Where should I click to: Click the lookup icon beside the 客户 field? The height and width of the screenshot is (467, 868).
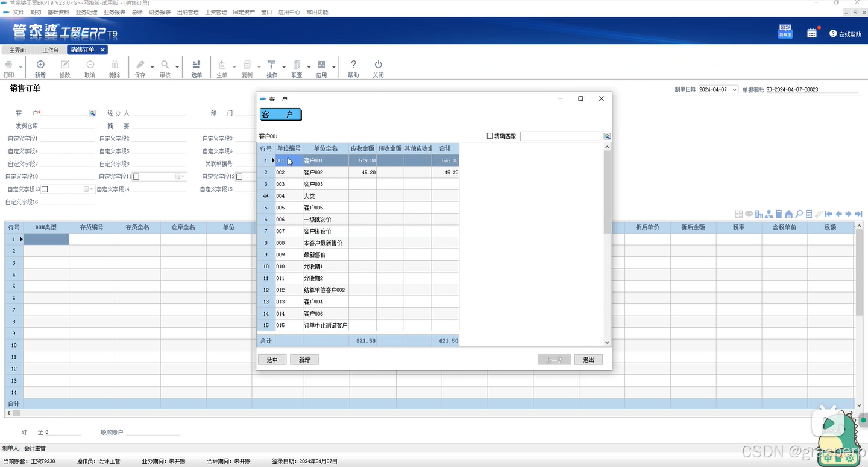click(x=92, y=113)
